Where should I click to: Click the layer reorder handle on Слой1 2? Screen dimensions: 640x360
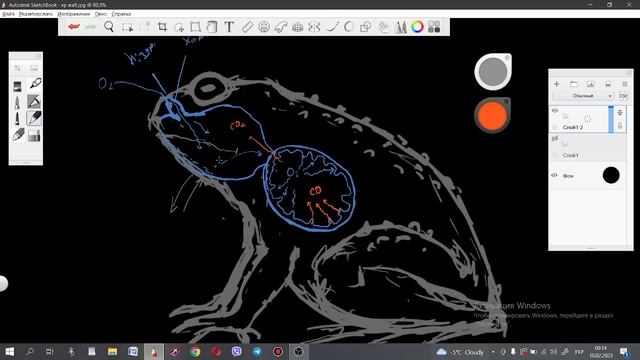[620, 113]
